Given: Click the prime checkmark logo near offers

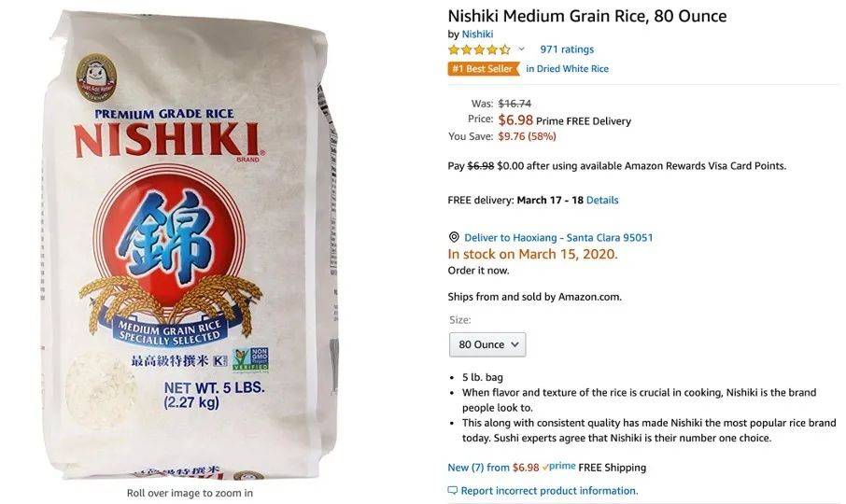Looking at the screenshot, I should [x=558, y=467].
